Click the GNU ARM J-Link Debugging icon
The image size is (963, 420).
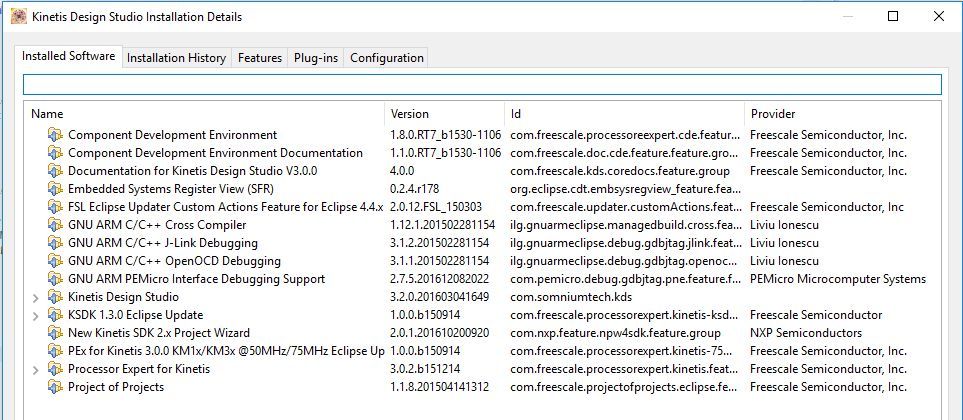[x=55, y=243]
